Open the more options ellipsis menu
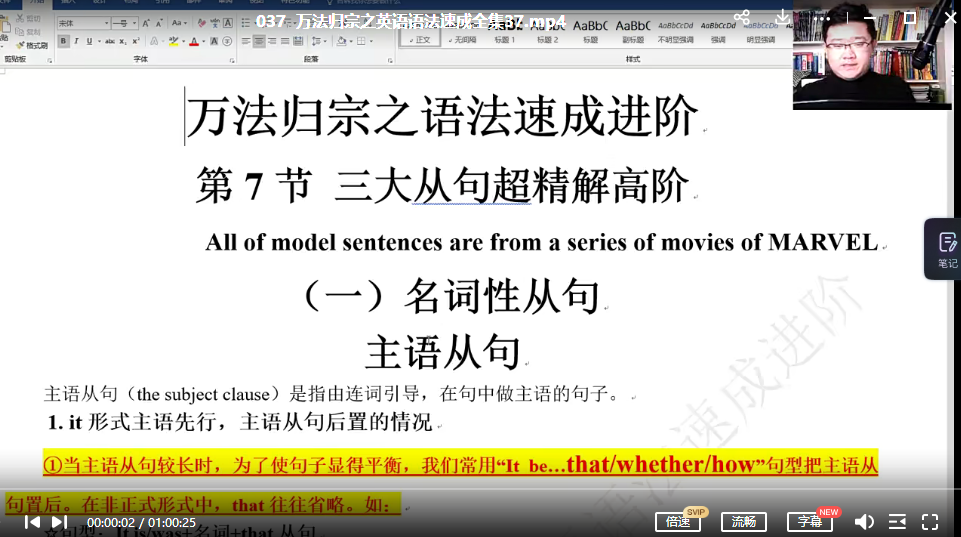Viewport: 961px width, 537px height. (x=822, y=18)
